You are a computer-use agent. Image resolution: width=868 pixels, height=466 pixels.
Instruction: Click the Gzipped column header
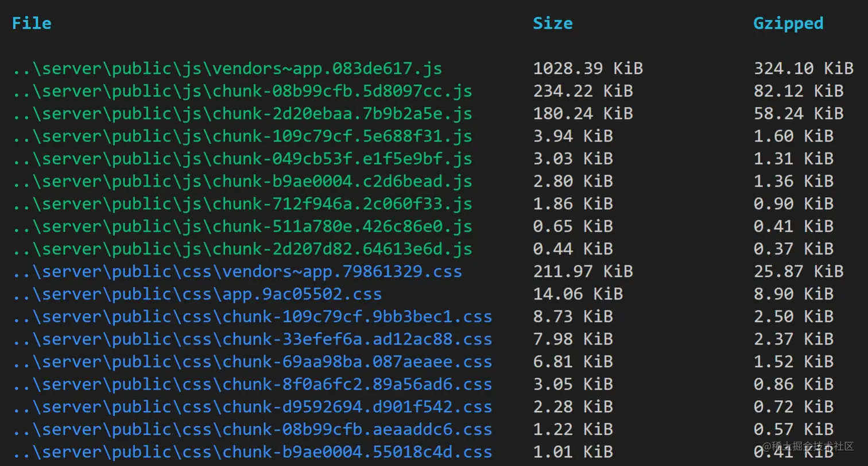788,24
